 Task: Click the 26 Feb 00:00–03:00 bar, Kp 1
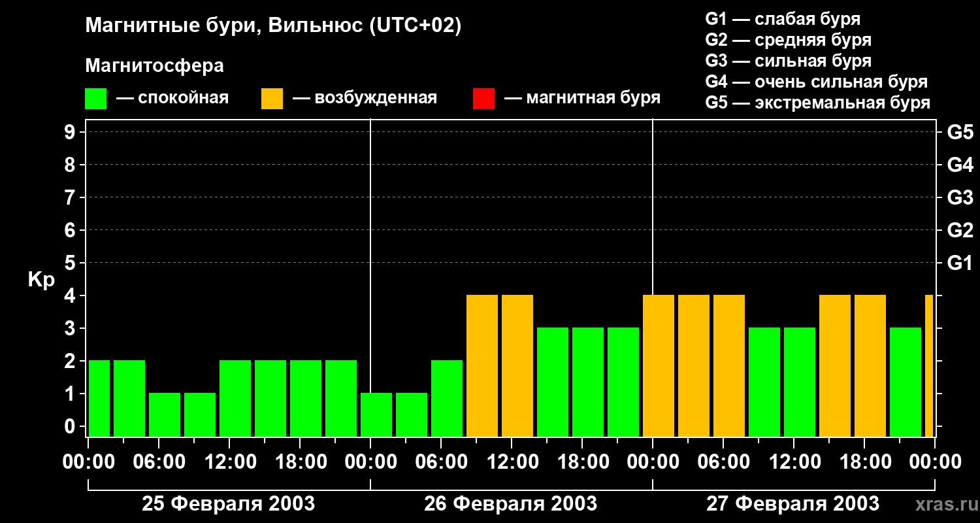[x=376, y=414]
